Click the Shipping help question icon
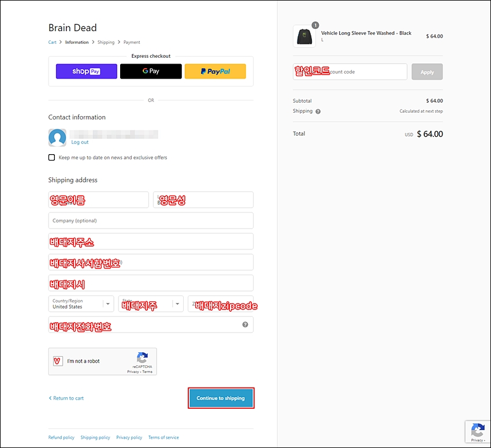 (318, 111)
